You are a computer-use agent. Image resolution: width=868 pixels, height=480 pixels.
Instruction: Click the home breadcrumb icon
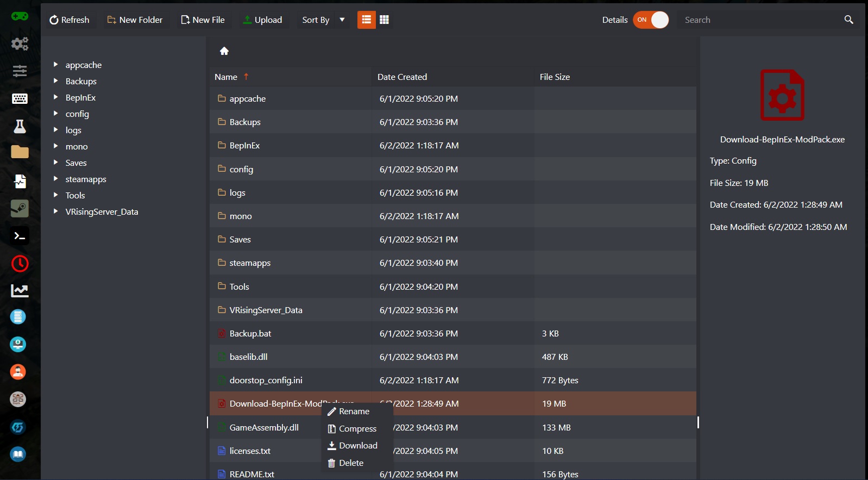click(224, 51)
